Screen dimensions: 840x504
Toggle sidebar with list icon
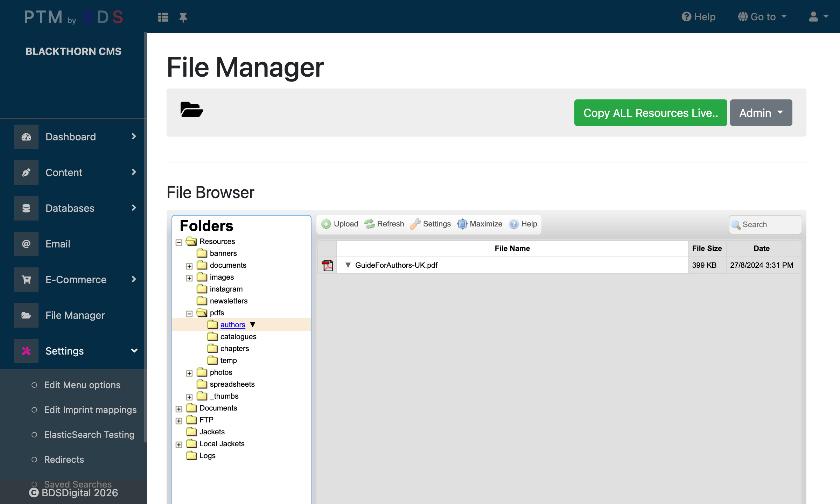(163, 17)
